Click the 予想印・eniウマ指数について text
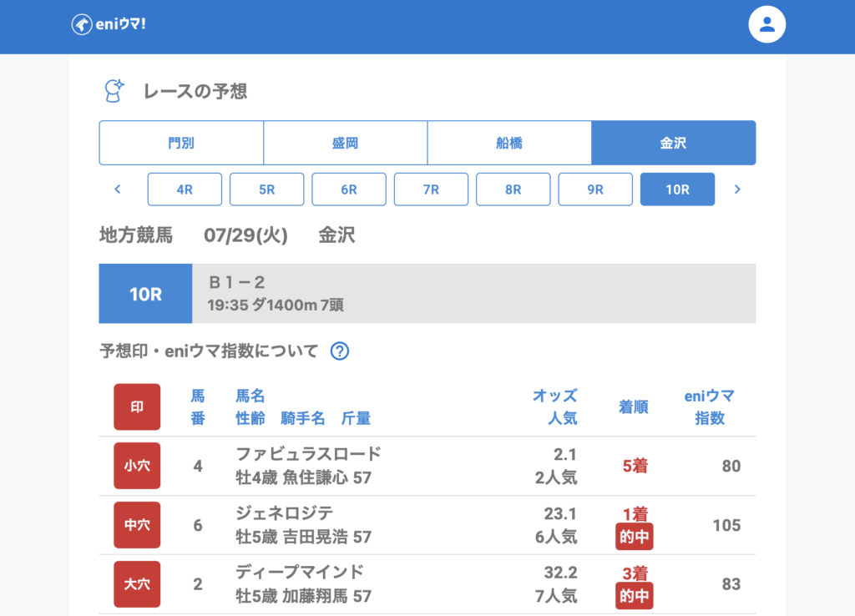The height and width of the screenshot is (616, 855). [x=209, y=351]
